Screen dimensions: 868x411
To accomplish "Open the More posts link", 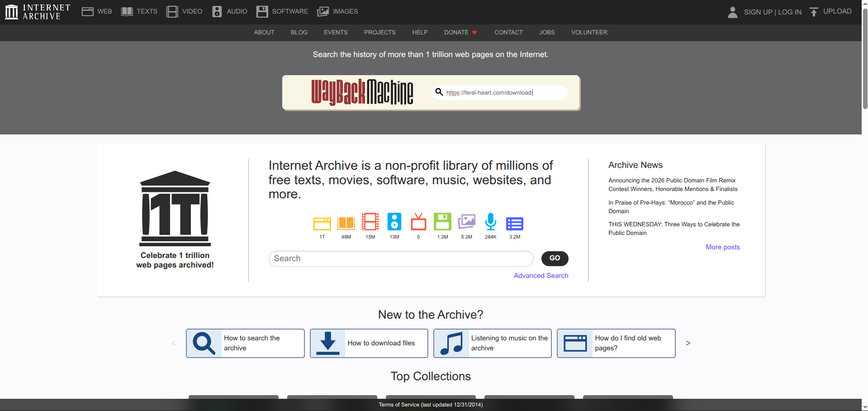I will click(722, 247).
